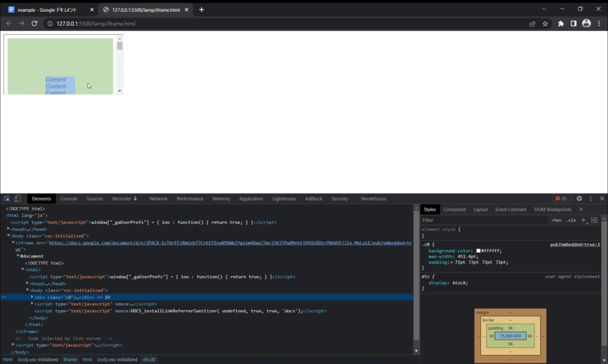The height and width of the screenshot is (364, 608).
Task: Select div.c0 in the breadcrumb bar
Action: pyautogui.click(x=149, y=359)
